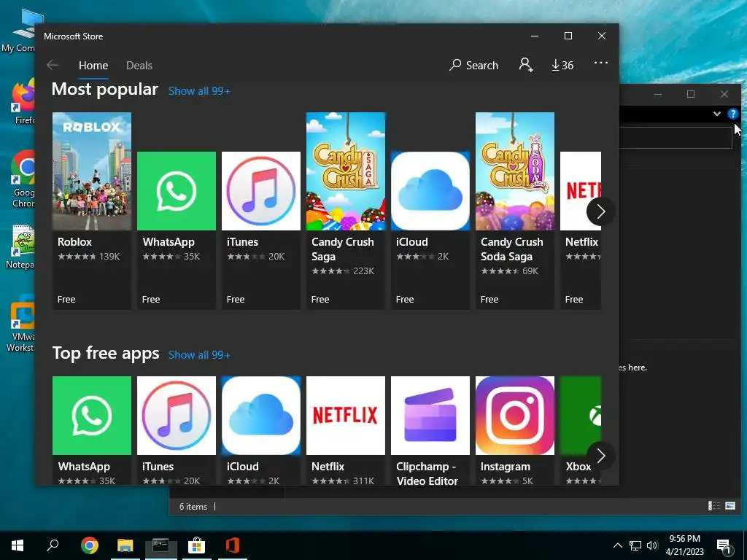Select the Home tab in Microsoft Store
Viewport: 747px width, 560px height.
click(x=93, y=65)
